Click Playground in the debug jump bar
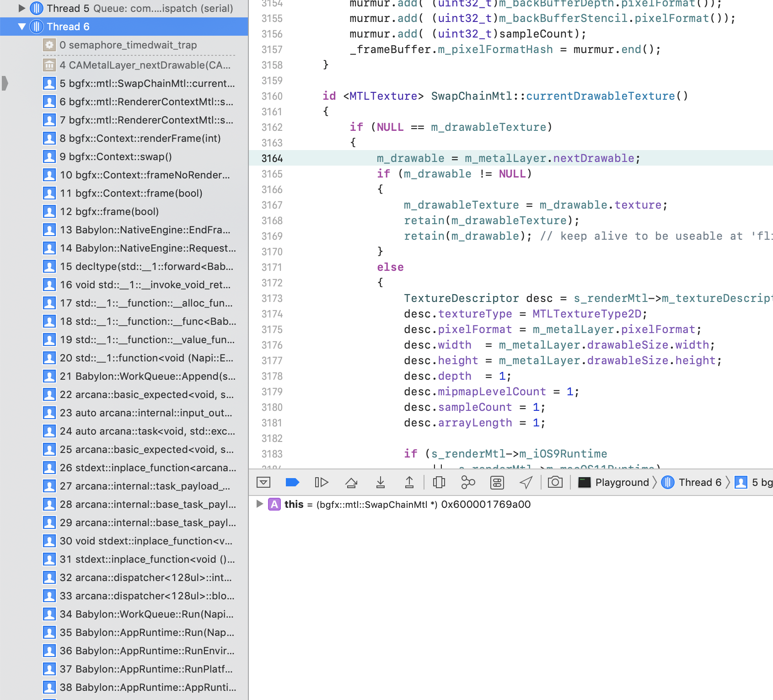 coord(622,482)
